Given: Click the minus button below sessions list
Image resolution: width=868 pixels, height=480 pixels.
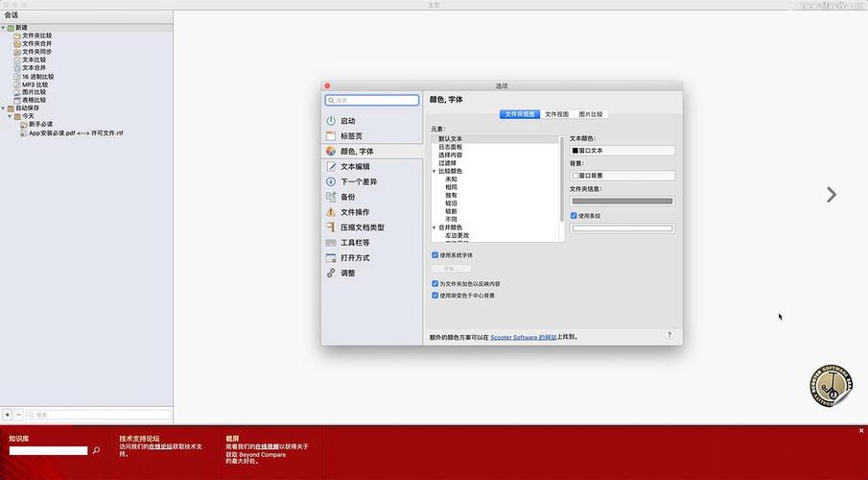Looking at the screenshot, I should (18, 415).
